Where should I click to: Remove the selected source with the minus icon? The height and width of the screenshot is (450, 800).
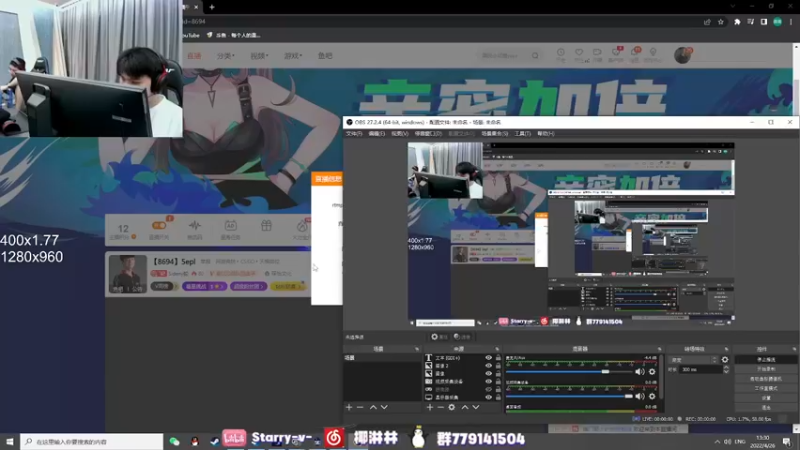point(440,407)
